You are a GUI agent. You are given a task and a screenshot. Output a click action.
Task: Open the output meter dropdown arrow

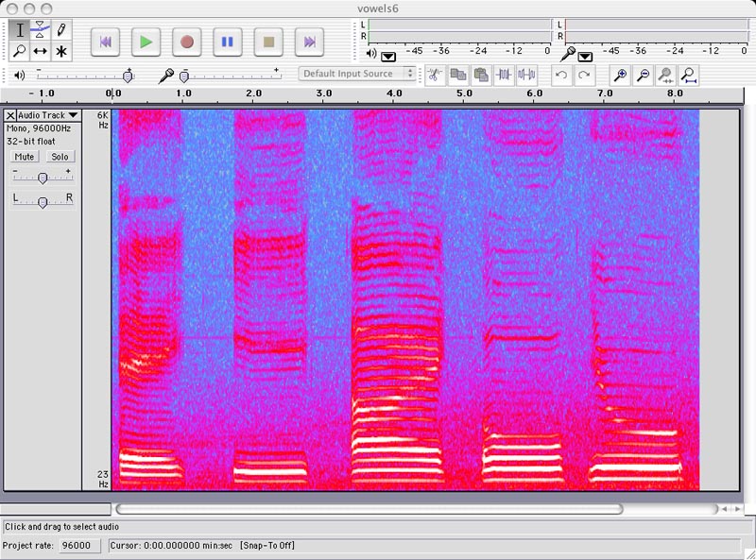388,57
